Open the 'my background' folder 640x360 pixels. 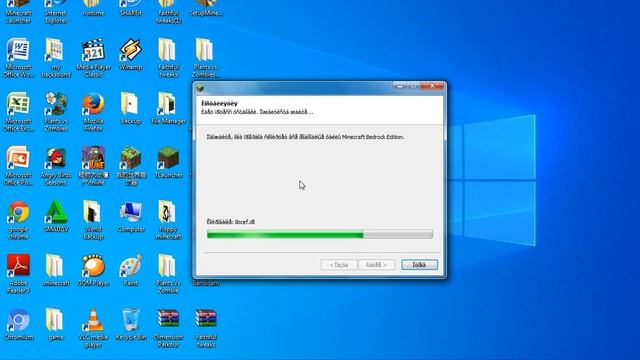pos(56,57)
